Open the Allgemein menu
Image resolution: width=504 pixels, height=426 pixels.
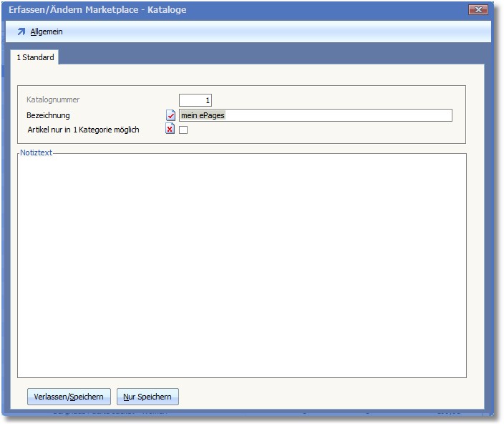(x=47, y=32)
